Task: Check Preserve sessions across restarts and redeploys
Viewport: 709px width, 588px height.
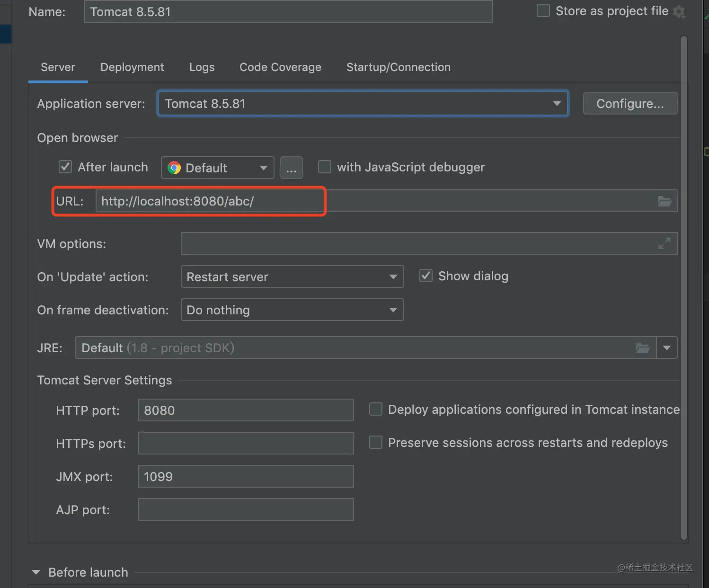Action: pos(375,442)
